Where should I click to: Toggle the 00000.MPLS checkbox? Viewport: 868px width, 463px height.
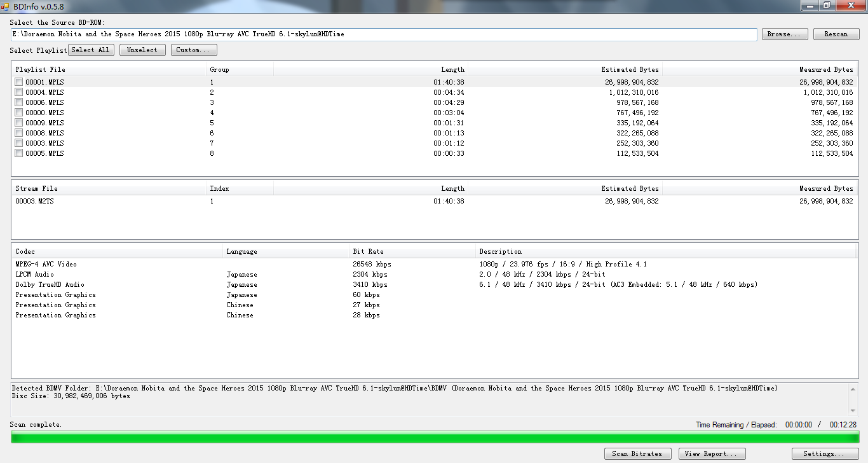point(19,113)
